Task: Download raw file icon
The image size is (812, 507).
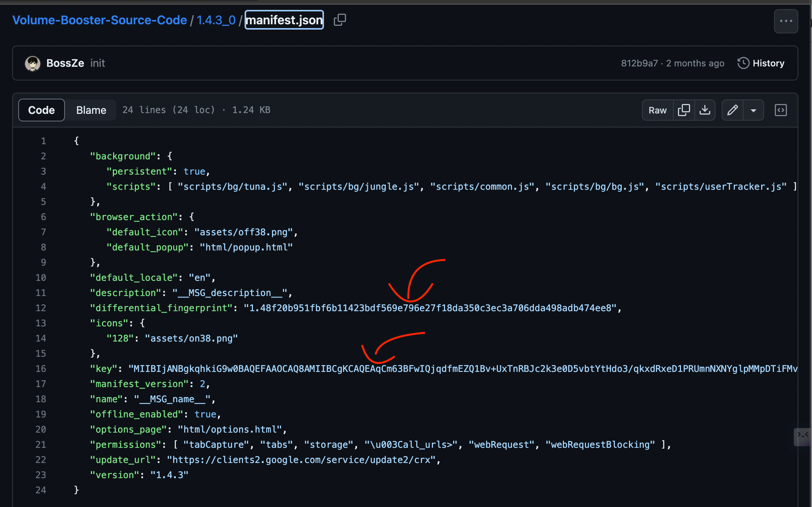Action: click(705, 110)
